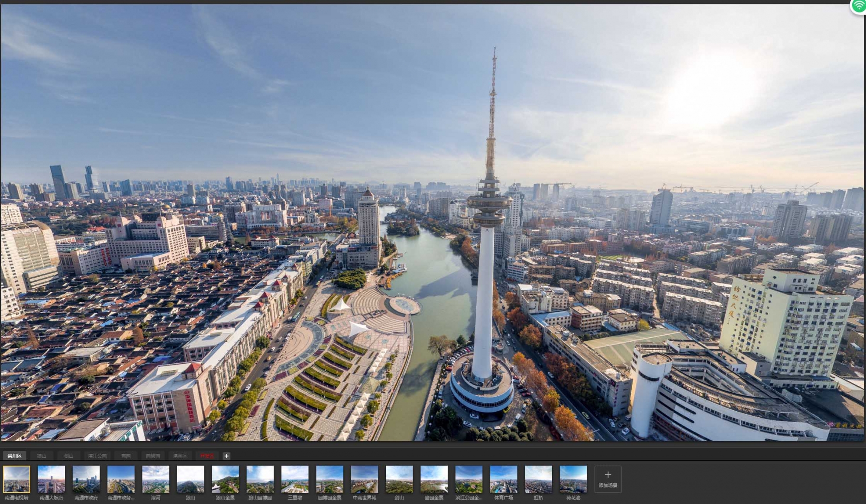Viewport: 866px width, 504px height.
Task: Choose the 中南世界城 scene thumbnail
Action: click(x=364, y=479)
